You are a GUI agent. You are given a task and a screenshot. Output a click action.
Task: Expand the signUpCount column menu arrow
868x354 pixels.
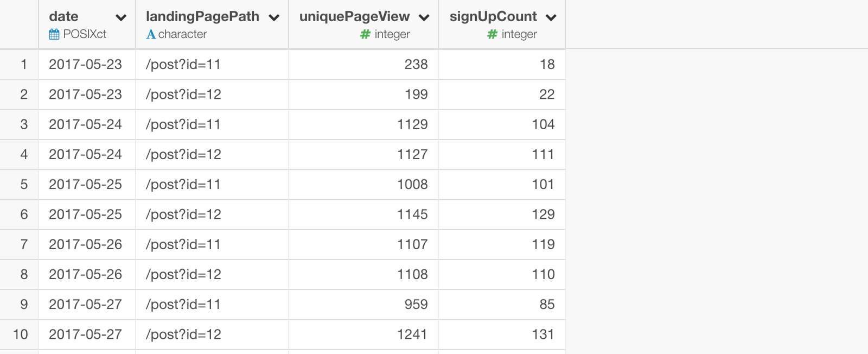pos(551,17)
